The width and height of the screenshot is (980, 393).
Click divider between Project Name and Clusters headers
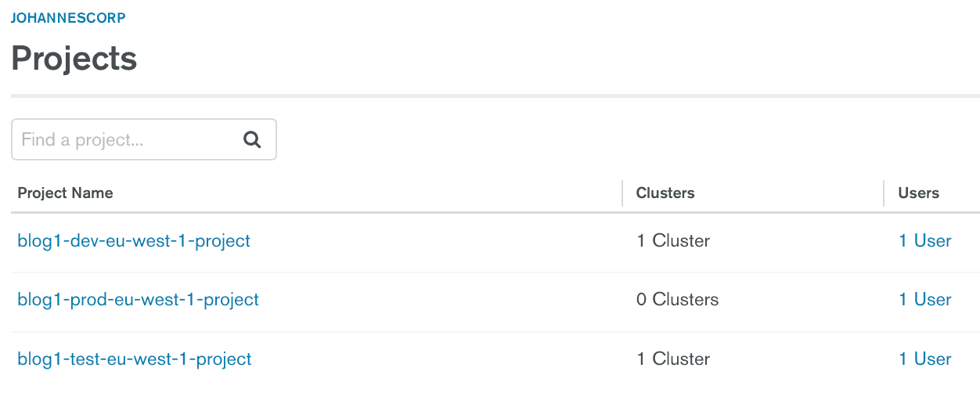tap(622, 193)
